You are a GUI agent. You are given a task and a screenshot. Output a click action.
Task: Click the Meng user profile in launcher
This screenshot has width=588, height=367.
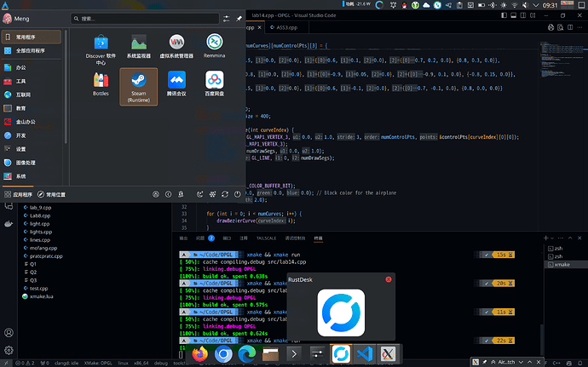click(15, 19)
